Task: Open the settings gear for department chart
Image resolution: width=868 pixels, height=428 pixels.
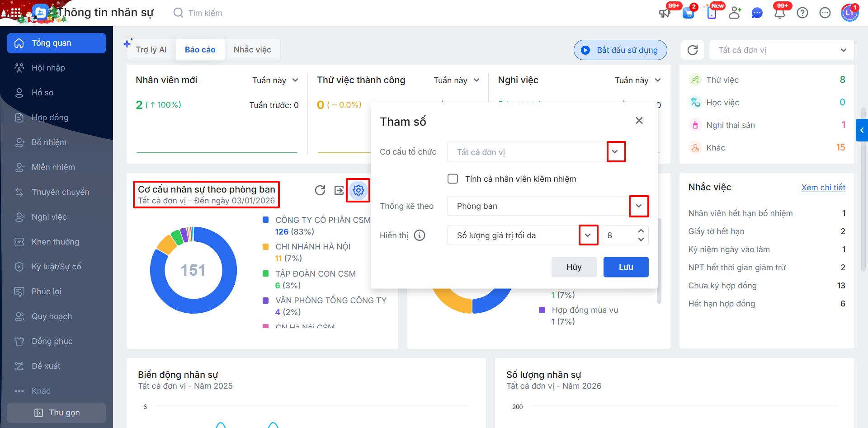Action: coord(358,190)
